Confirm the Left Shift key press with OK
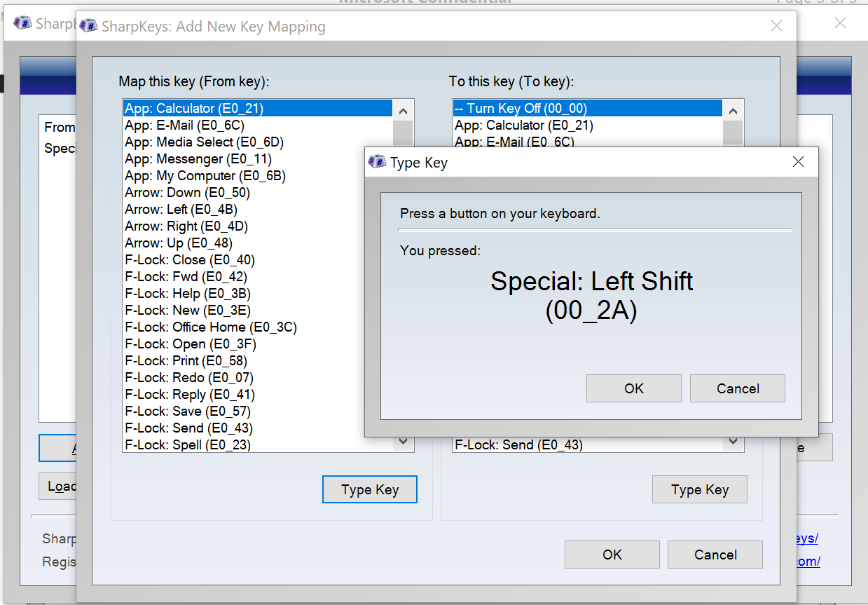Viewport: 868px width, 605px height. point(633,388)
